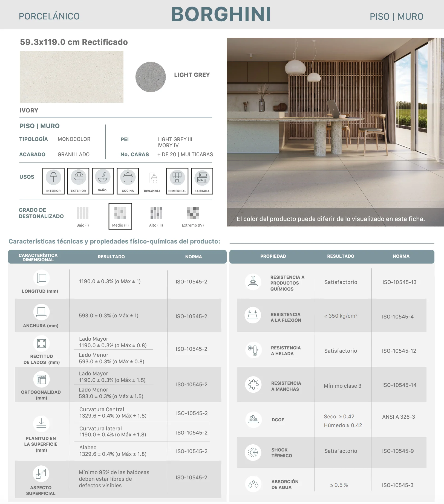This screenshot has height=504, width=444.
Task: Click the BORGHINI title text
Action: click(221, 14)
